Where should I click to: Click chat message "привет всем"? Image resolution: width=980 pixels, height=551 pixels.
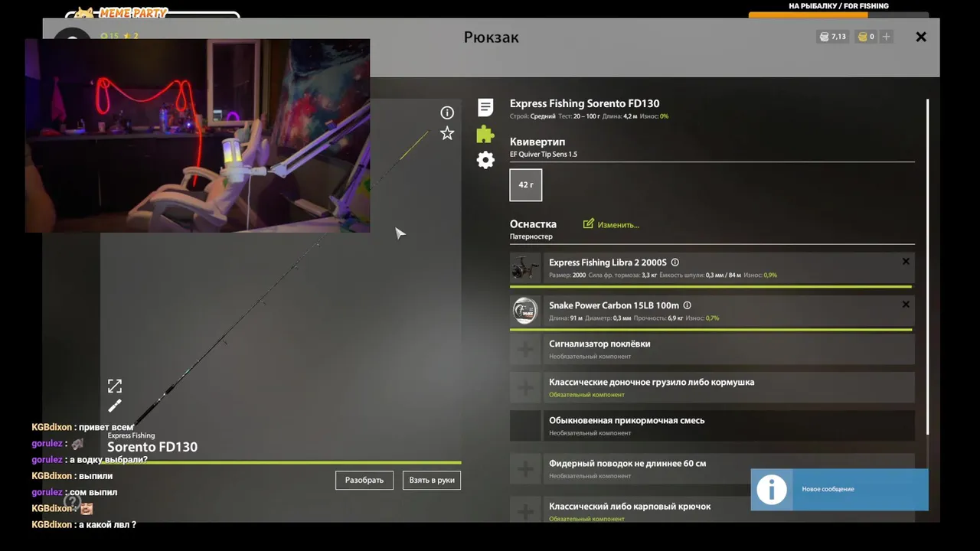pyautogui.click(x=106, y=427)
